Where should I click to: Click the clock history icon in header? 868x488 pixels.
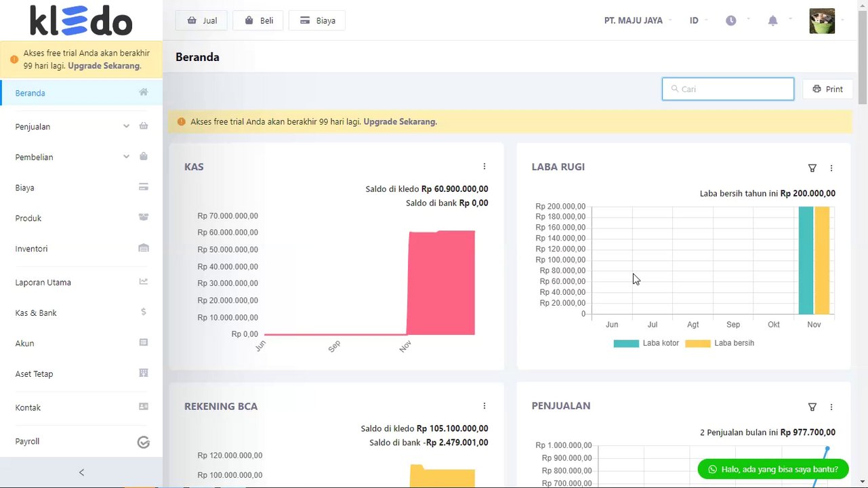coord(730,21)
